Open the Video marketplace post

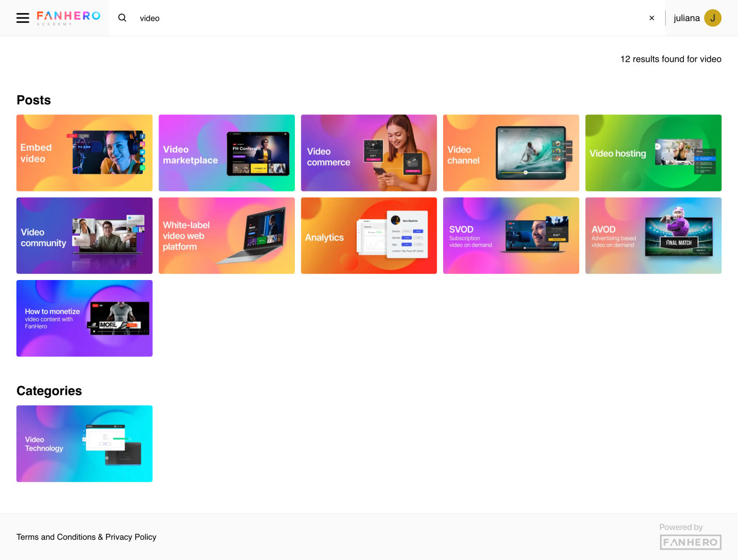pos(226,153)
